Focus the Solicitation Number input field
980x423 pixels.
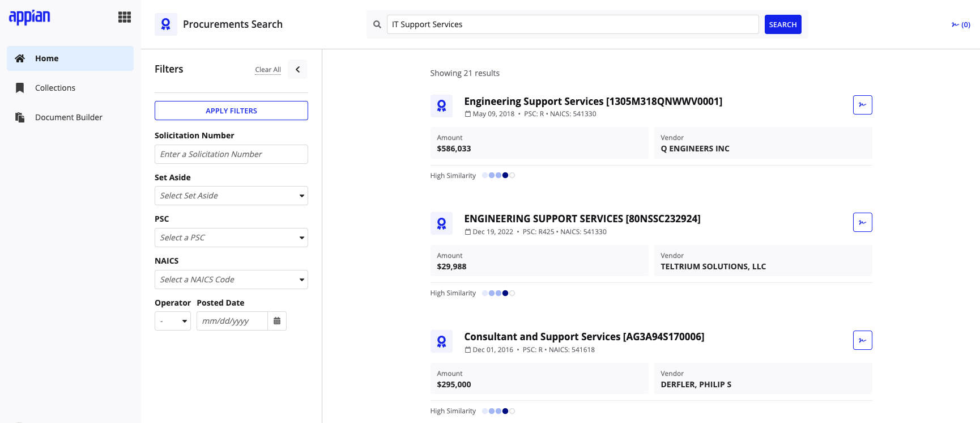point(231,154)
